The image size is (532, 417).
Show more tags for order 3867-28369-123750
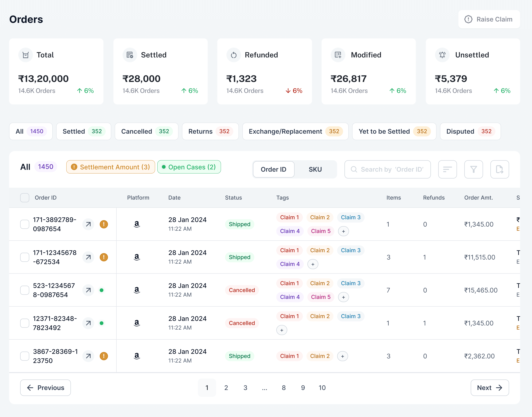pos(342,356)
